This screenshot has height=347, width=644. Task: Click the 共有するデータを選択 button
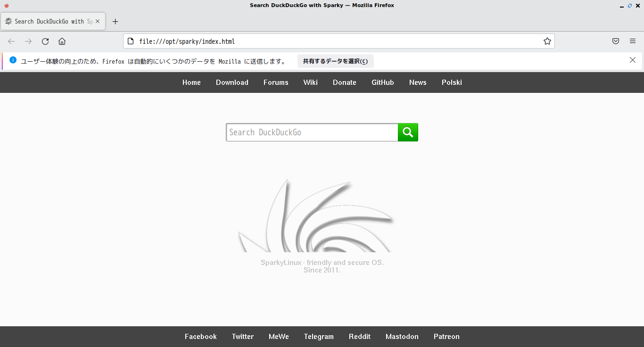[x=335, y=61]
